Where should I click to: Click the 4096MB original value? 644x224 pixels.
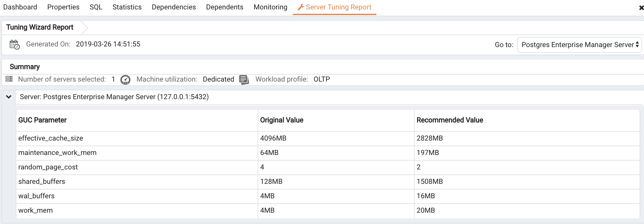pos(273,138)
